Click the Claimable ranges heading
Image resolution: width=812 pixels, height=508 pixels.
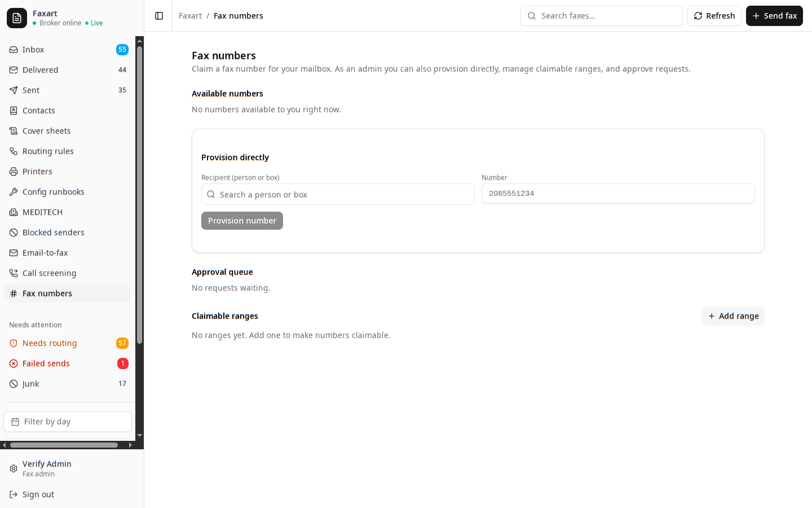click(225, 316)
